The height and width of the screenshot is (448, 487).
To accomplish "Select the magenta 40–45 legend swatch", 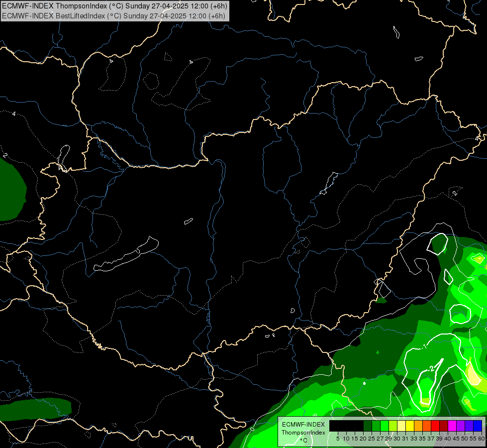I will [x=452, y=426].
